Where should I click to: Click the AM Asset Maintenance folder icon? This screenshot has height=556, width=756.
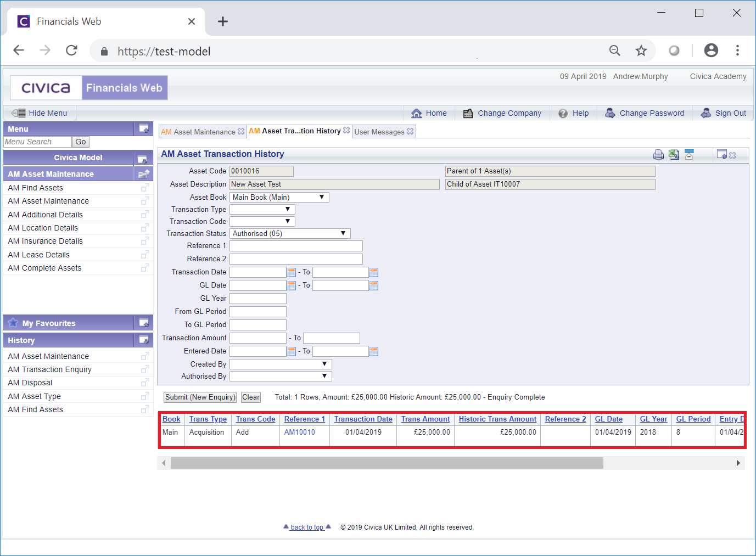pyautogui.click(x=144, y=174)
